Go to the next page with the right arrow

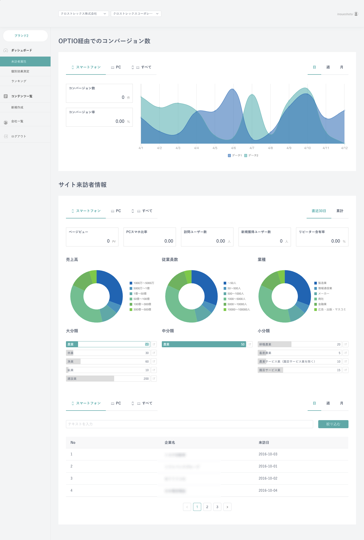pos(227,507)
